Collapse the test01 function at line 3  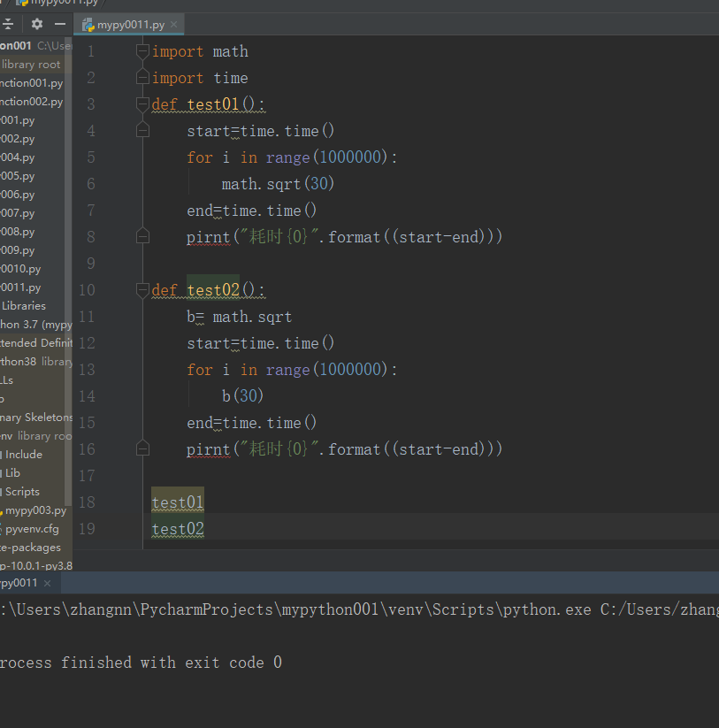(142, 103)
